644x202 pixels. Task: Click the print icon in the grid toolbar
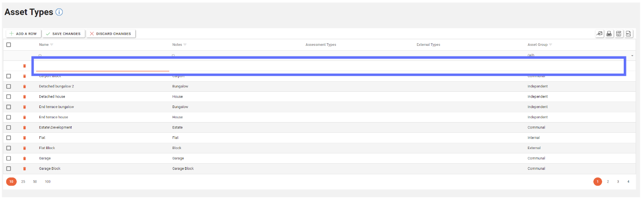pyautogui.click(x=609, y=34)
